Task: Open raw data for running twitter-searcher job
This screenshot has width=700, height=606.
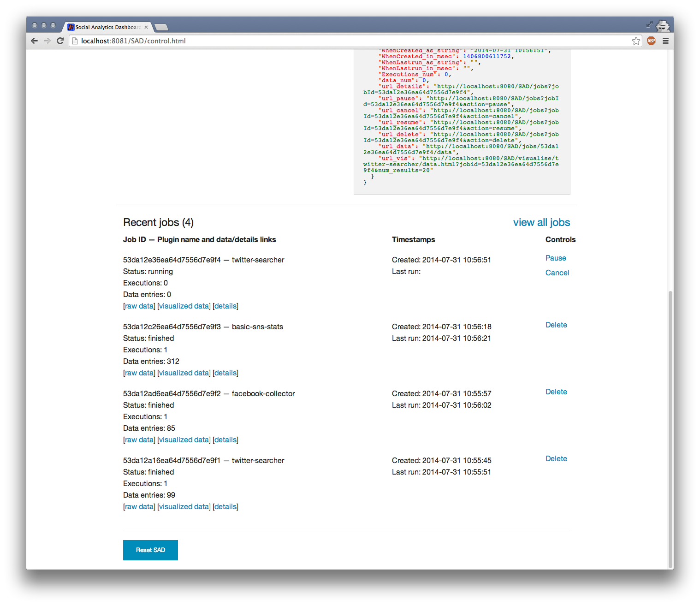Action: click(x=139, y=306)
